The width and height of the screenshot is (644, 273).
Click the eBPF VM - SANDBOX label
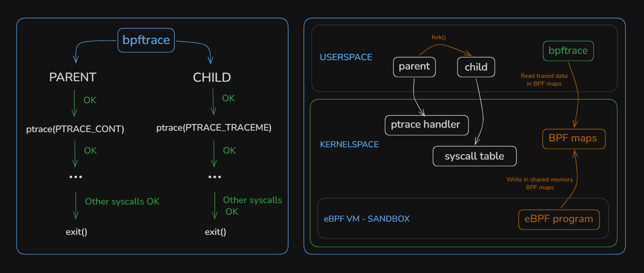point(367,219)
